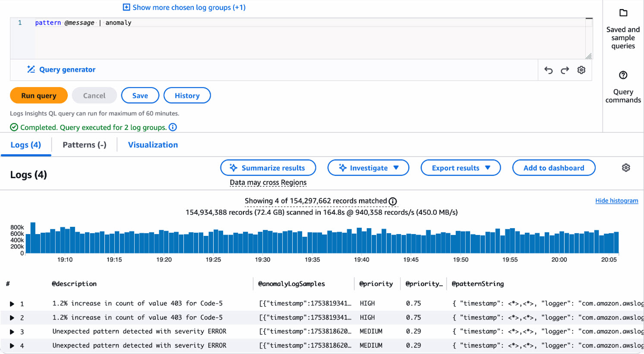
Task: Click info icon next to Completed status
Action: (173, 127)
